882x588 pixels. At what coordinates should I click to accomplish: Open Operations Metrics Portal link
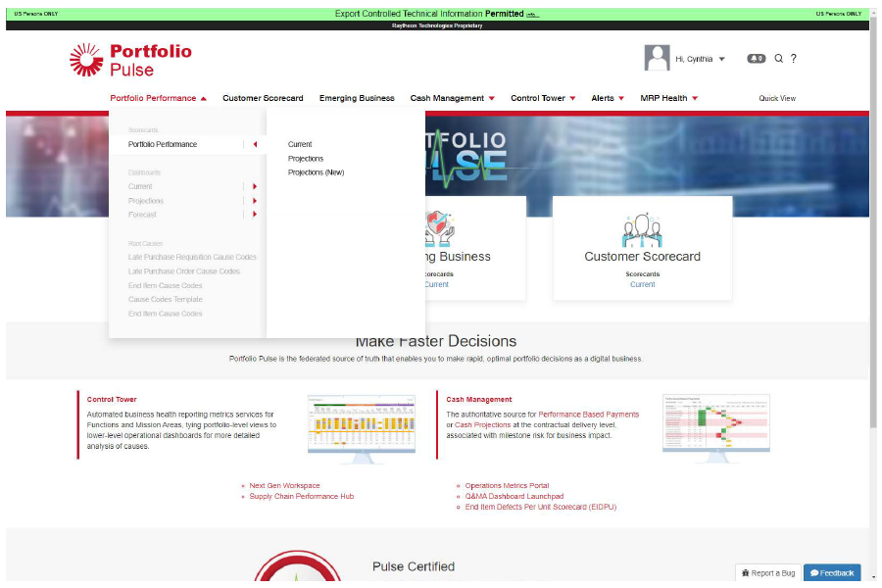tap(507, 486)
